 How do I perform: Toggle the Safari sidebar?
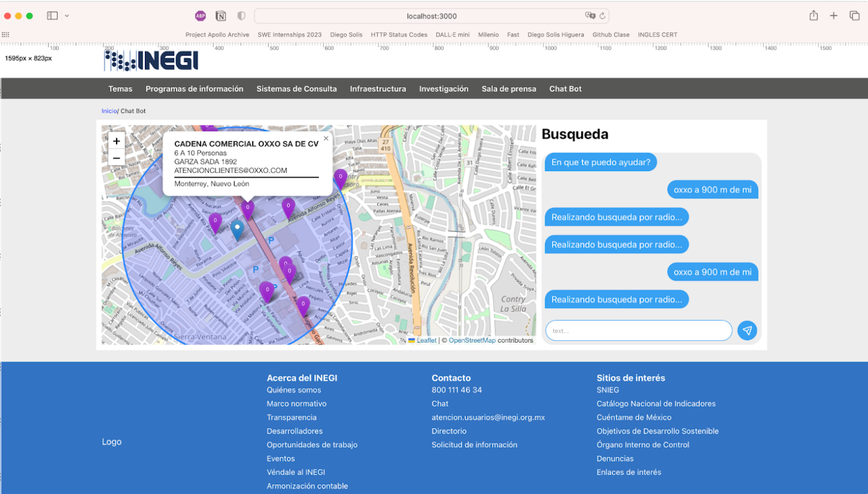(53, 16)
